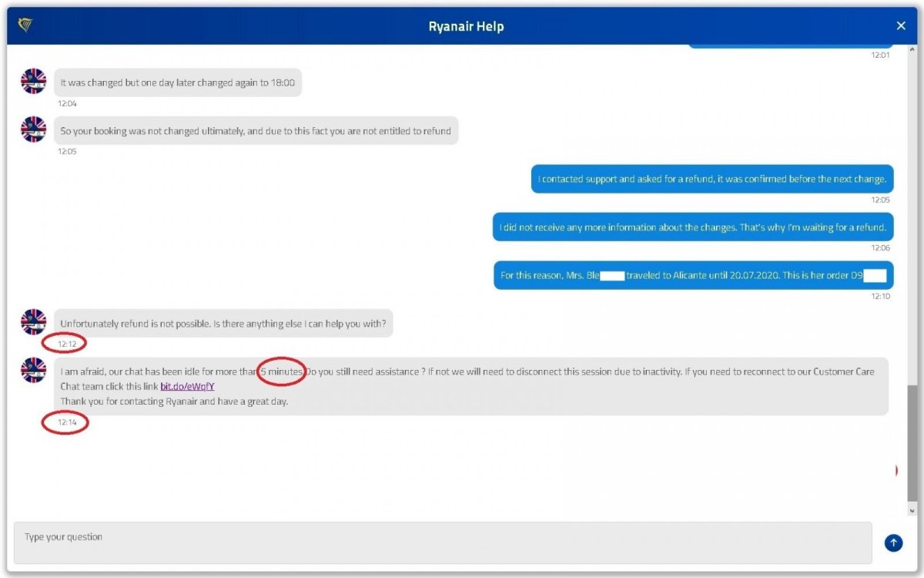Click "Unfortunately refund is not possible" message
This screenshot has width=924, height=578.
click(223, 324)
